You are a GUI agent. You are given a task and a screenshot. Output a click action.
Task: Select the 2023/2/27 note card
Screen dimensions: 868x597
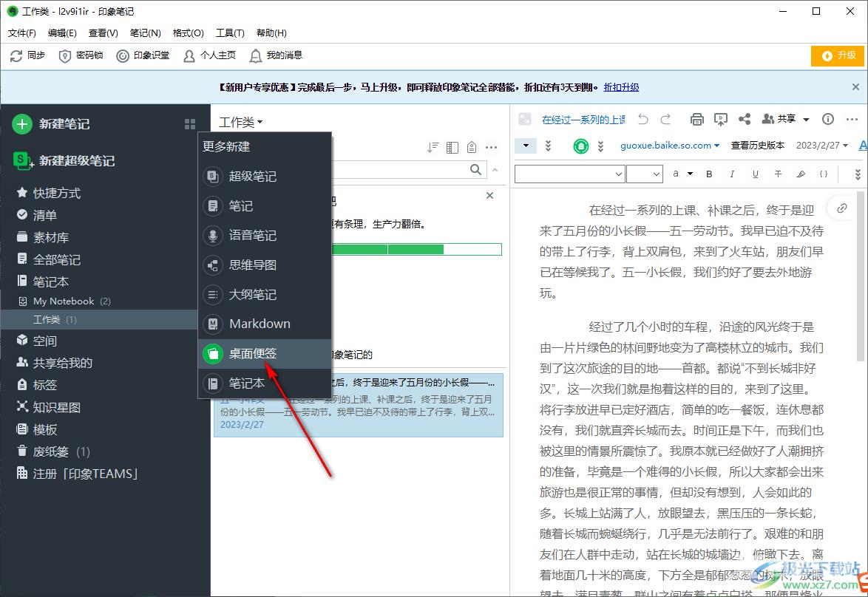pyautogui.click(x=359, y=405)
